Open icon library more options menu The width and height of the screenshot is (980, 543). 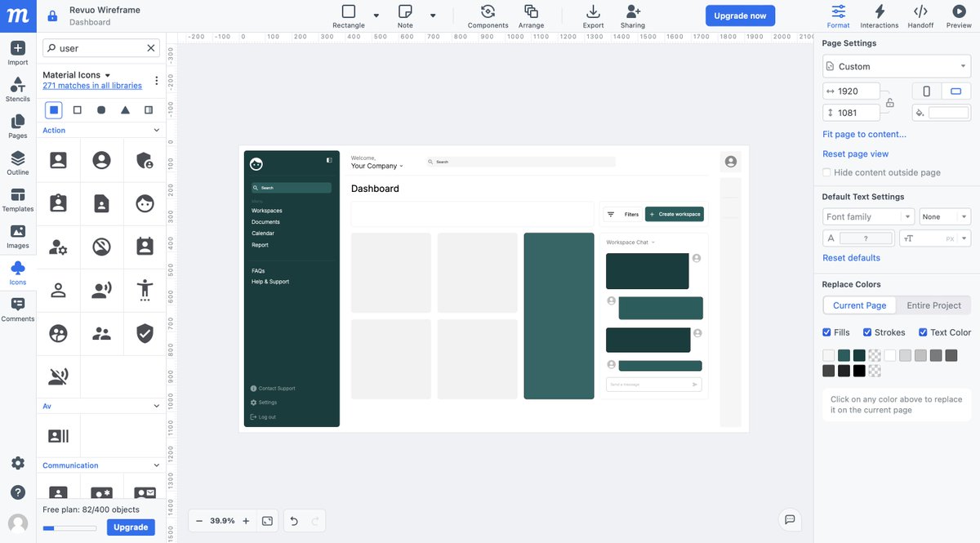157,80
